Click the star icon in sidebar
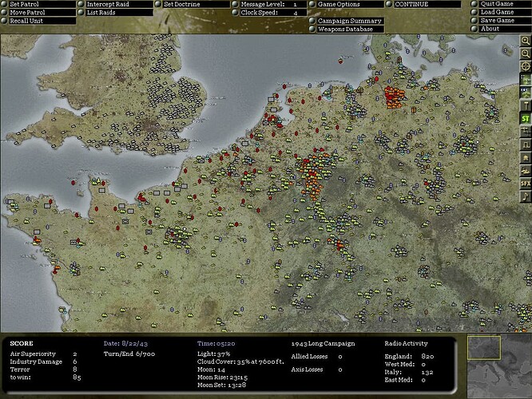 pos(526,157)
